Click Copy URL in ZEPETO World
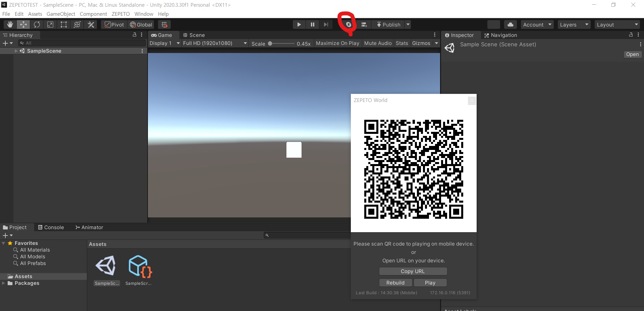644x311 pixels. point(413,271)
